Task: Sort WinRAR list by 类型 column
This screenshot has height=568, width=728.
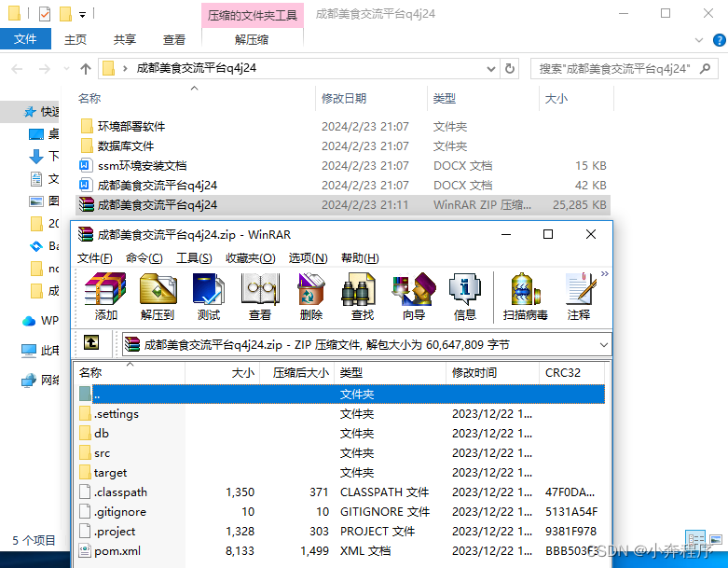Action: pyautogui.click(x=391, y=372)
